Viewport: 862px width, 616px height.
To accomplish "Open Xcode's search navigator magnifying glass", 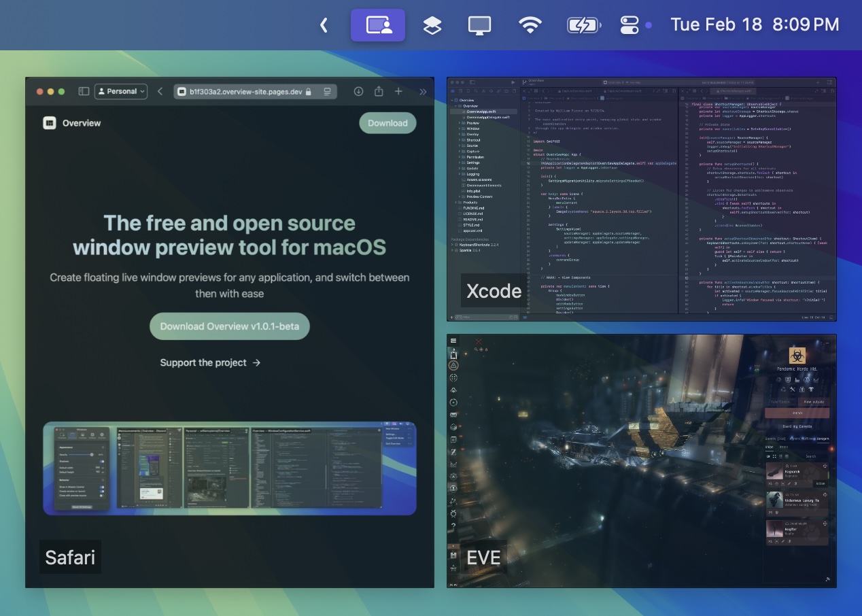I will click(476, 91).
